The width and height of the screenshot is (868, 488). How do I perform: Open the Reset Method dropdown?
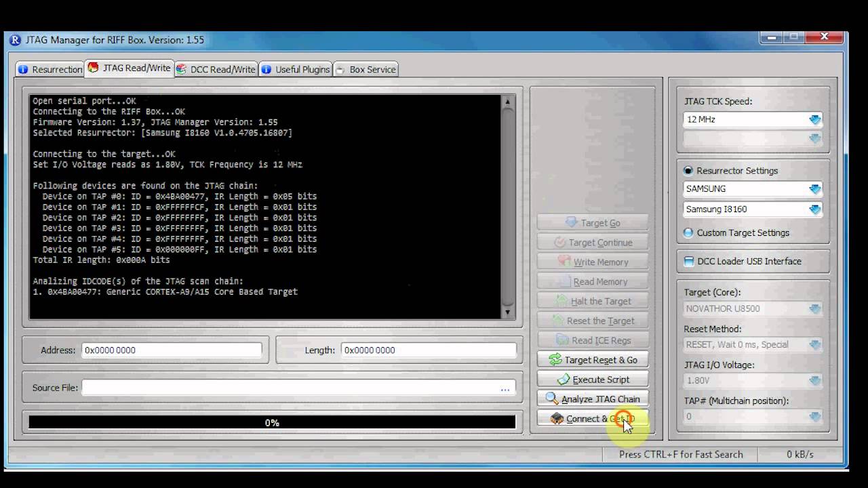click(815, 345)
